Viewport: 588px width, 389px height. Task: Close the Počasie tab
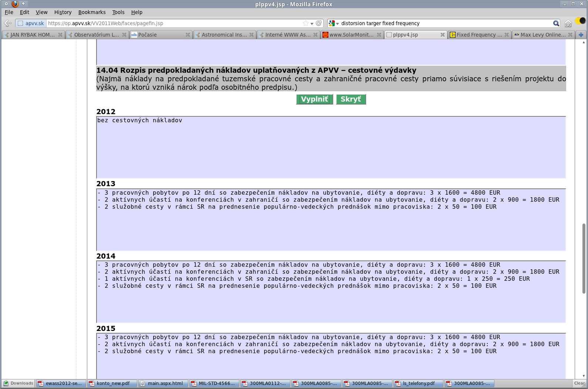pyautogui.click(x=187, y=35)
